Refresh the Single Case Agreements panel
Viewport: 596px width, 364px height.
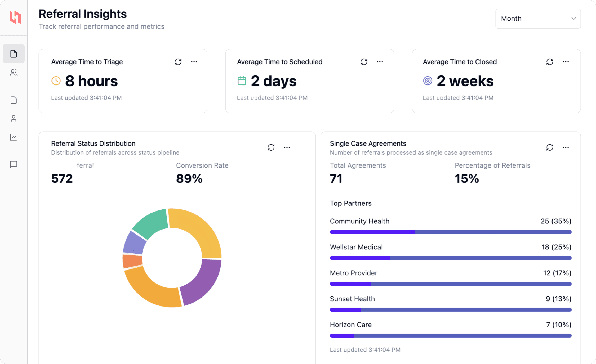point(550,147)
